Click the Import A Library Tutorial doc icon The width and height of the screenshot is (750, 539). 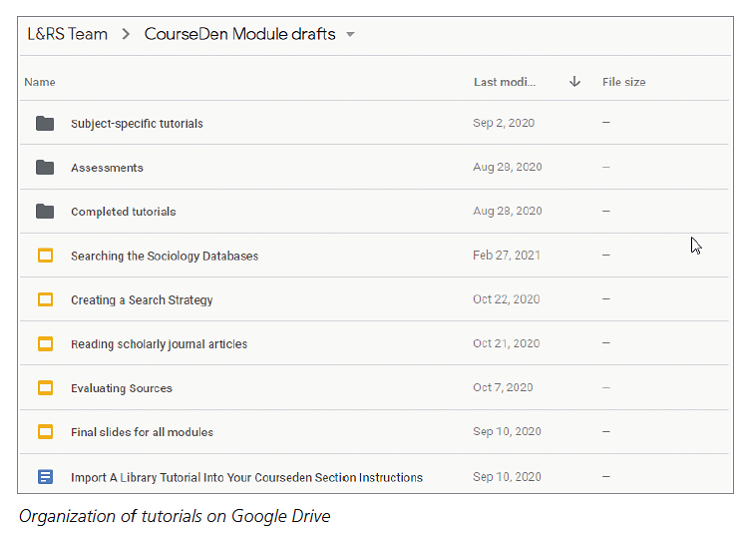click(45, 477)
